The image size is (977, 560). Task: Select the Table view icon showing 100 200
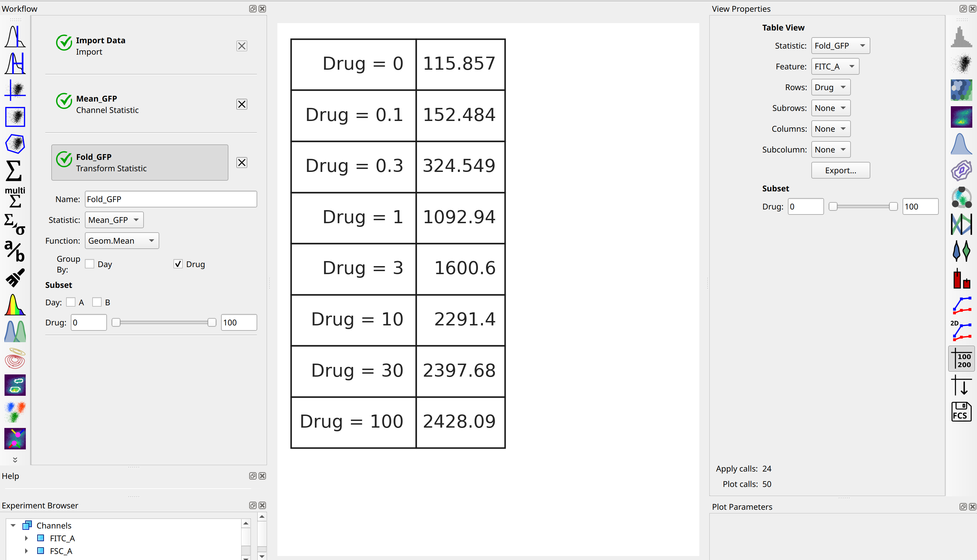tap(961, 359)
